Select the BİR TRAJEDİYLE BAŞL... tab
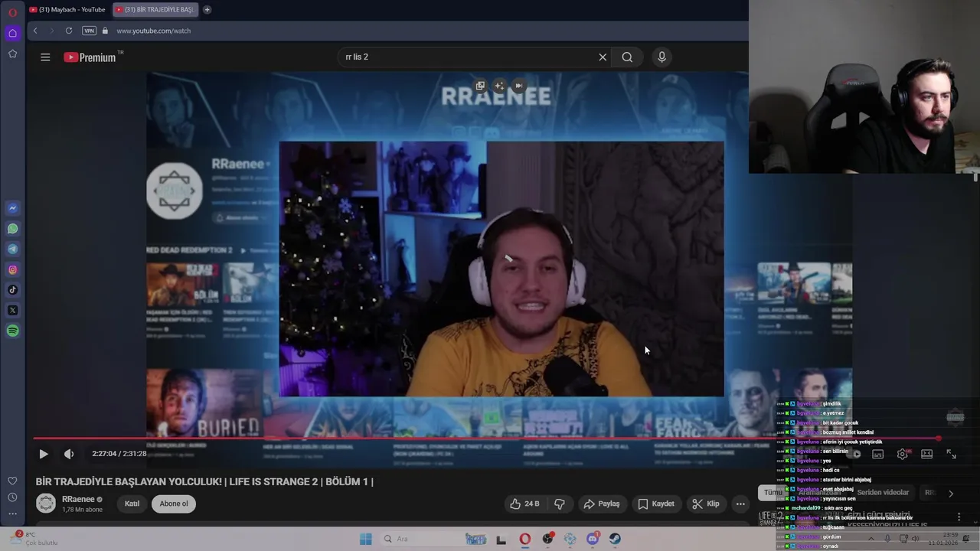The image size is (980, 551). point(155,9)
